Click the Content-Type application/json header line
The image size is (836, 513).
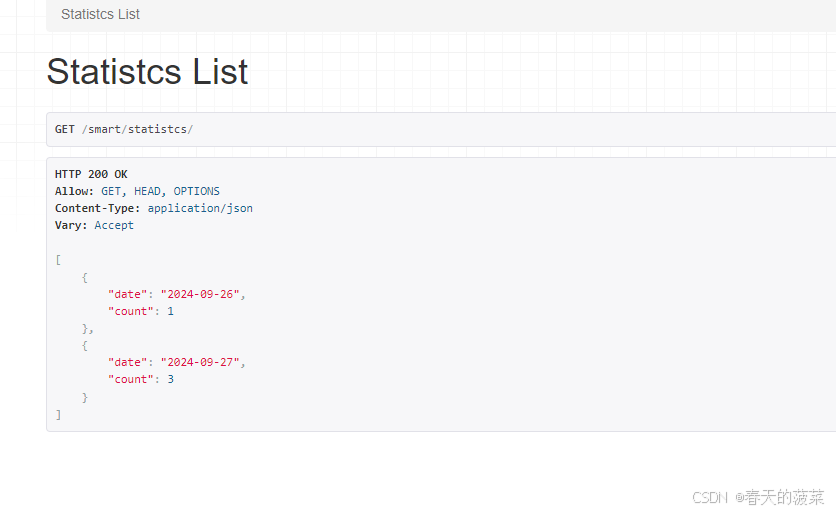point(154,208)
